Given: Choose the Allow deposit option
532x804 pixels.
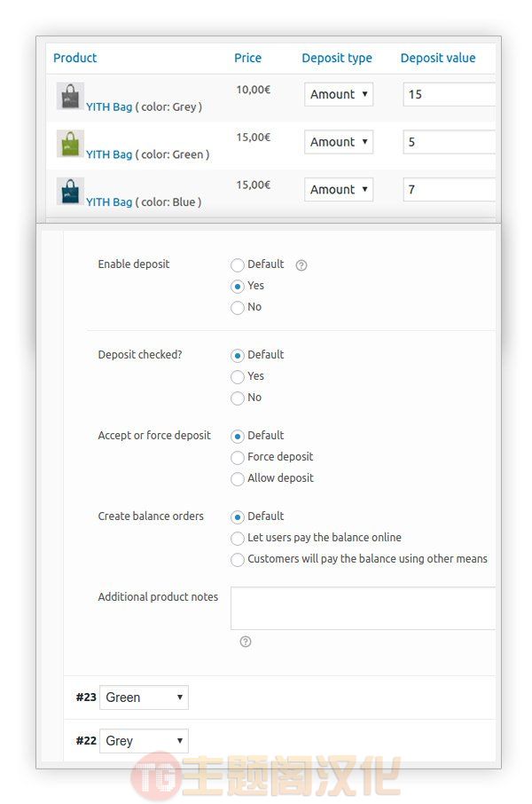Looking at the screenshot, I should click(x=238, y=479).
